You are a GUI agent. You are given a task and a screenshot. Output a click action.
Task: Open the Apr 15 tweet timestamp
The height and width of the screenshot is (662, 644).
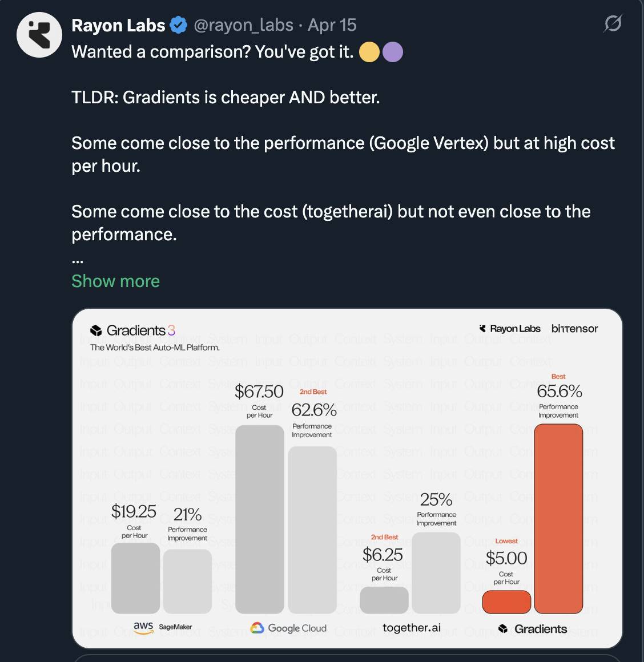(332, 25)
